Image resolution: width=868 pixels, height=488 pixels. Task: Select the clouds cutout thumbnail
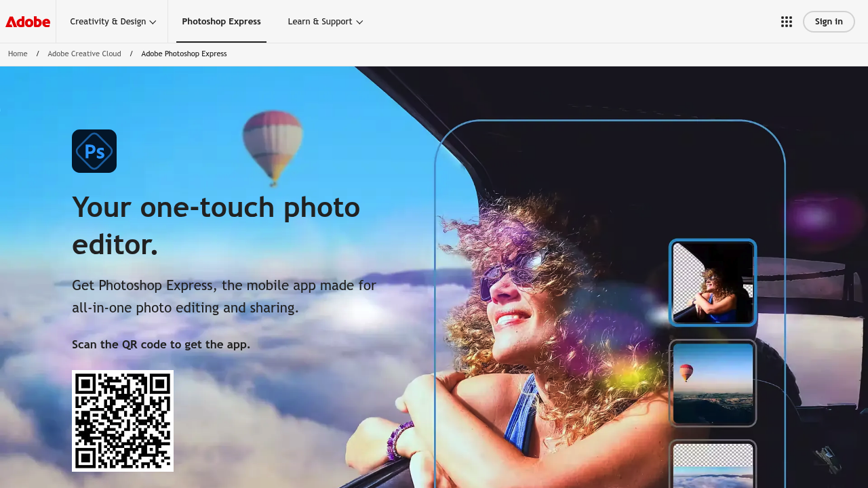[713, 465]
